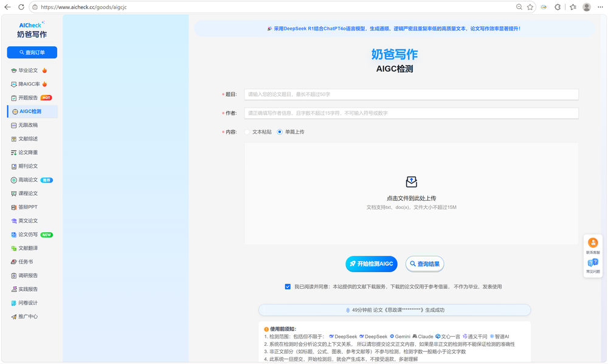Click the icon beside 论文仿写
The image size is (608, 364).
point(14,235)
